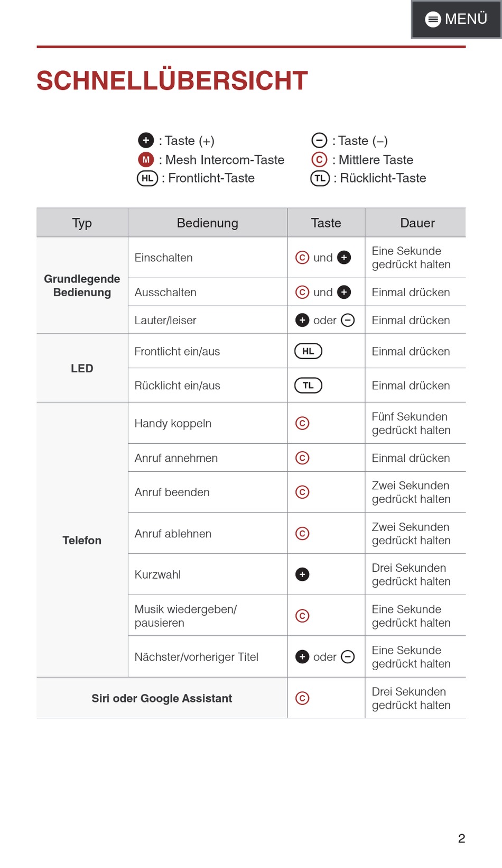Click the HL icon in Frontlicht ein/aus row
The height and width of the screenshot is (868, 502).
pyautogui.click(x=308, y=351)
